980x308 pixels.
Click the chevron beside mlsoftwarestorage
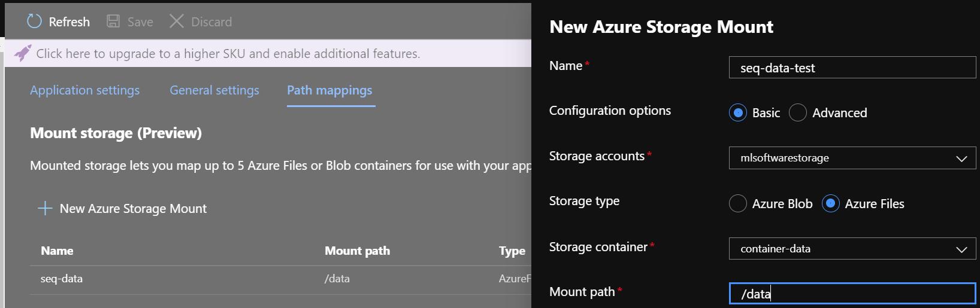(961, 158)
